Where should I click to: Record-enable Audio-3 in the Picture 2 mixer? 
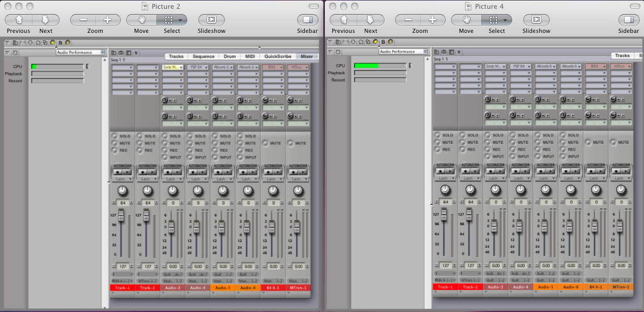(x=165, y=150)
